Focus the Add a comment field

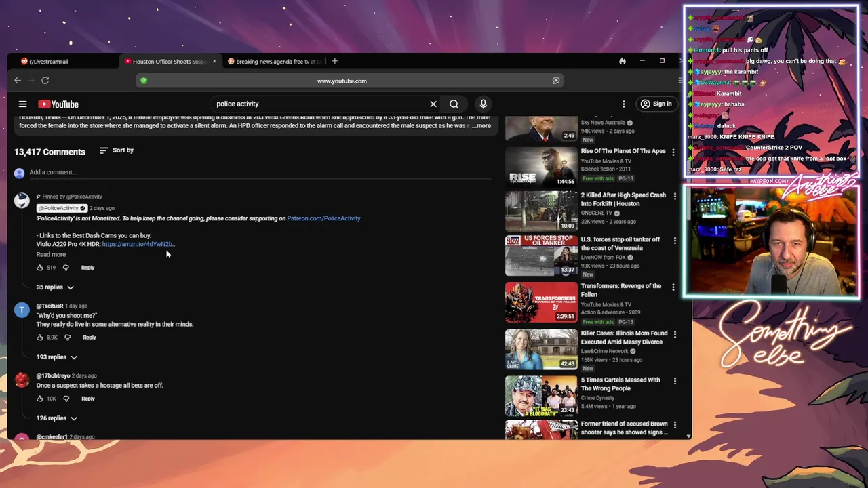260,172
